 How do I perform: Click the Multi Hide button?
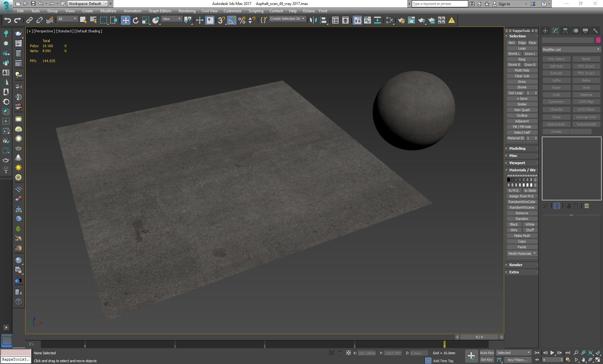522,70
